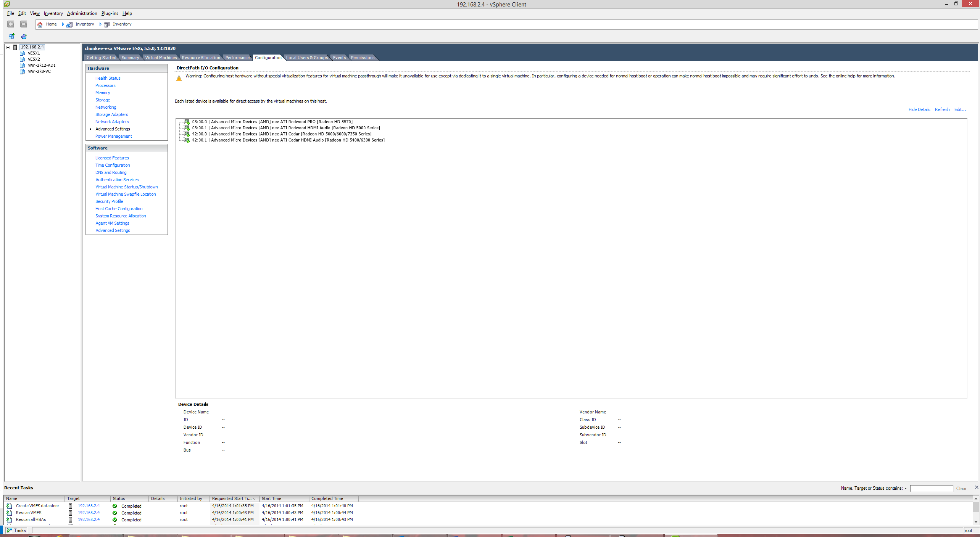The image size is (980, 537).
Task: Click the Win-2k8-VC virtual machine icon
Action: click(23, 72)
